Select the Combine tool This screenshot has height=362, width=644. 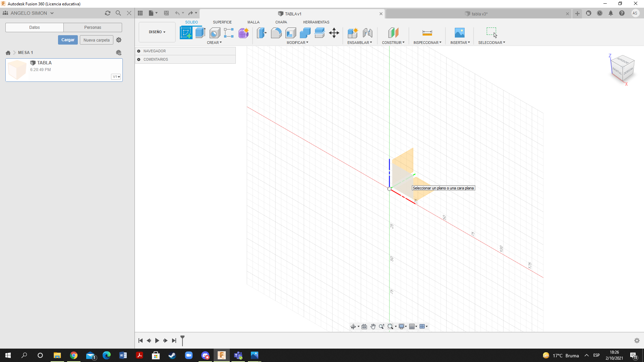coord(305,33)
